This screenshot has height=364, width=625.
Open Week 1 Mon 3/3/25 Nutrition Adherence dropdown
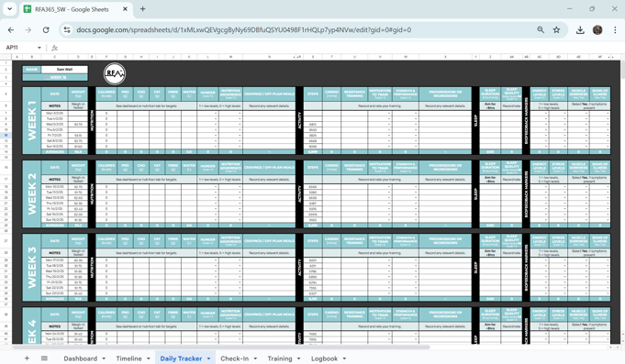point(240,114)
